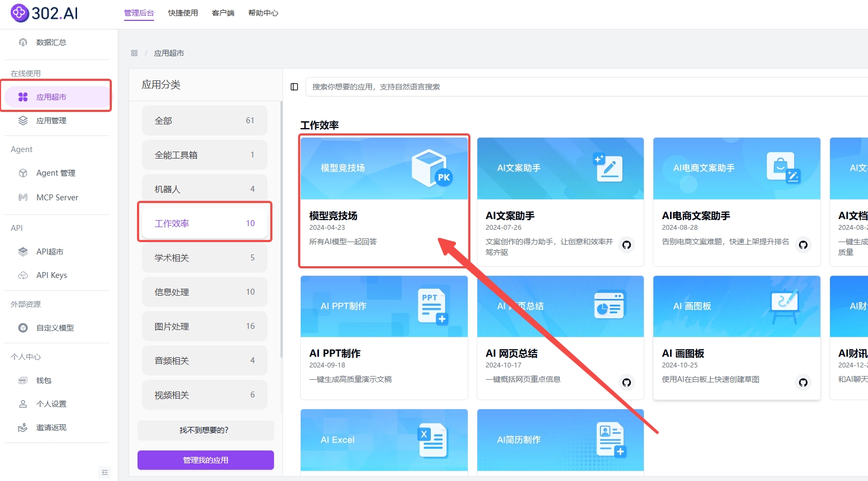
Task: Open the AI PPT制作 card title
Action: [x=335, y=354]
